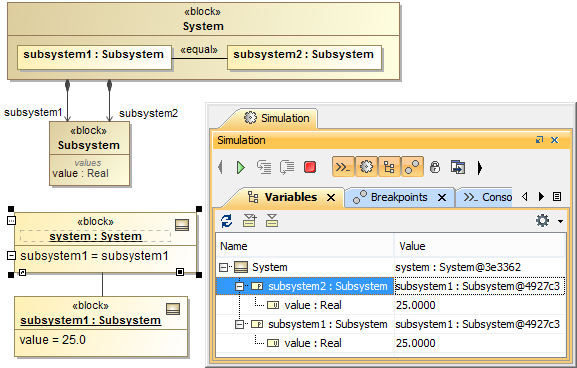Click the export window icon in toolbar
Image resolution: width=577 pixels, height=368 pixels.
458,167
